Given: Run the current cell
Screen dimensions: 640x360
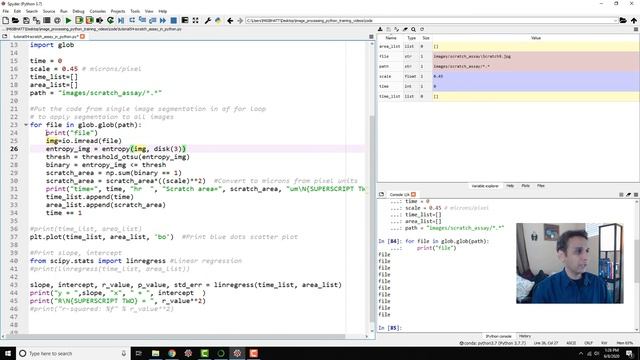Looking at the screenshot, I should [x=79, y=20].
